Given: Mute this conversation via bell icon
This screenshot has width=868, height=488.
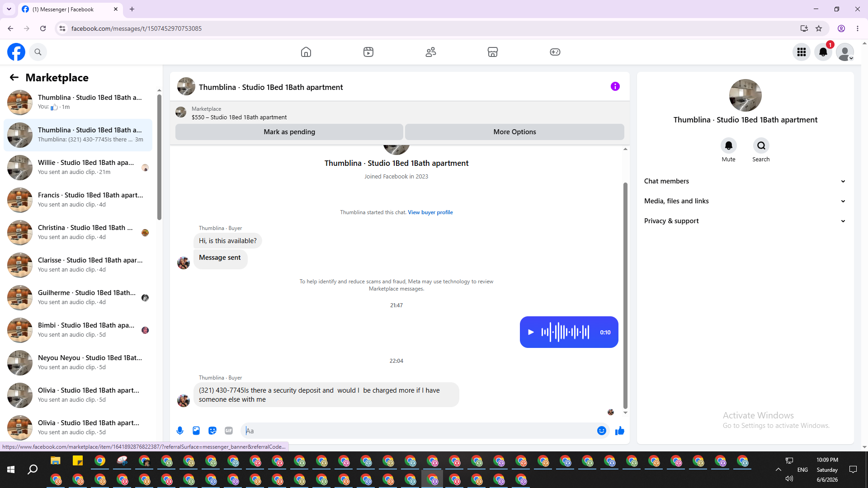Looking at the screenshot, I should [x=729, y=145].
